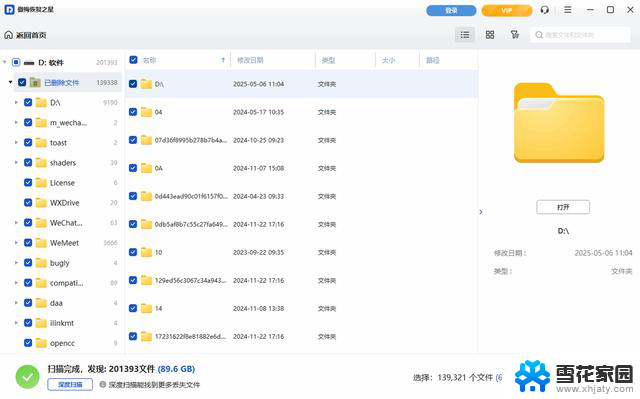This screenshot has width=640, height=399.
Task: Uncheck the License folder in tree
Action: pyautogui.click(x=28, y=182)
